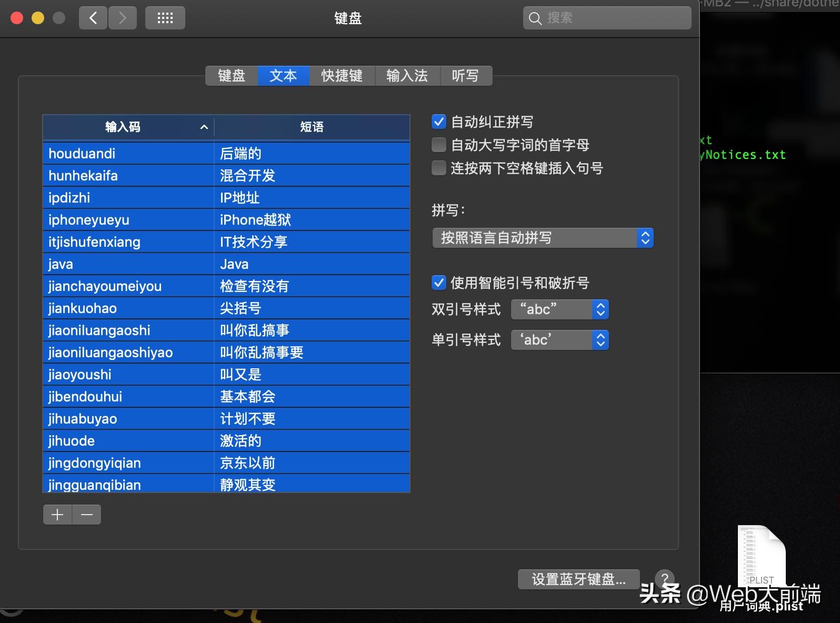Click phrase IP地址
Image resolution: width=840 pixels, height=623 pixels.
(239, 198)
